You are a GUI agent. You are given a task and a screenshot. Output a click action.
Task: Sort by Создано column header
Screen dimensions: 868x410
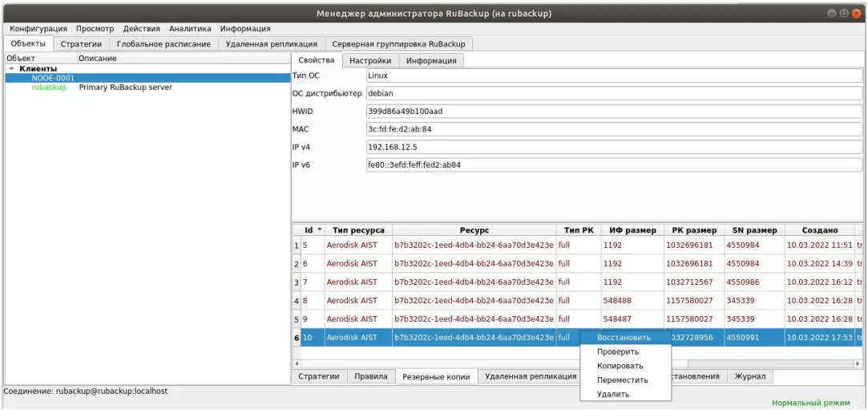[820, 230]
